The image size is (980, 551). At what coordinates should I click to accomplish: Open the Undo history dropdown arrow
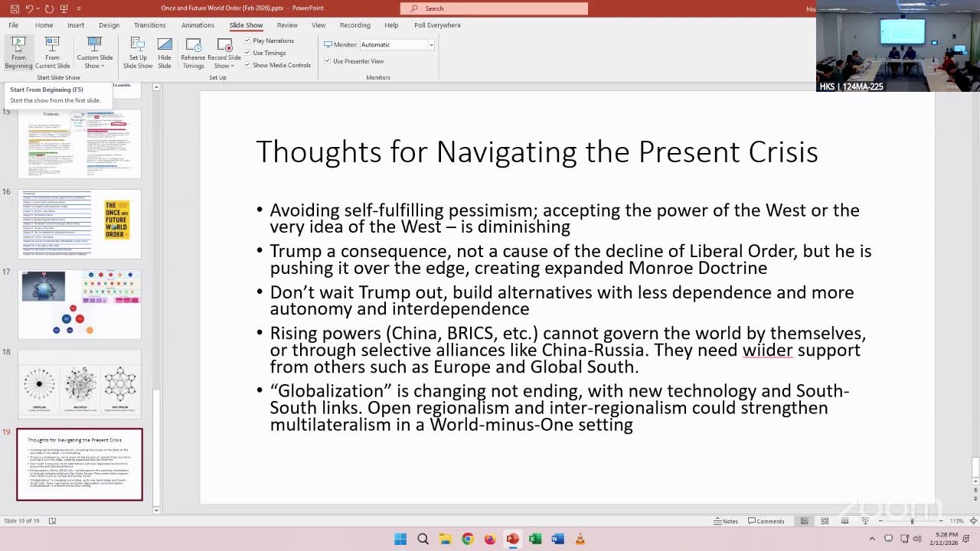pos(37,8)
